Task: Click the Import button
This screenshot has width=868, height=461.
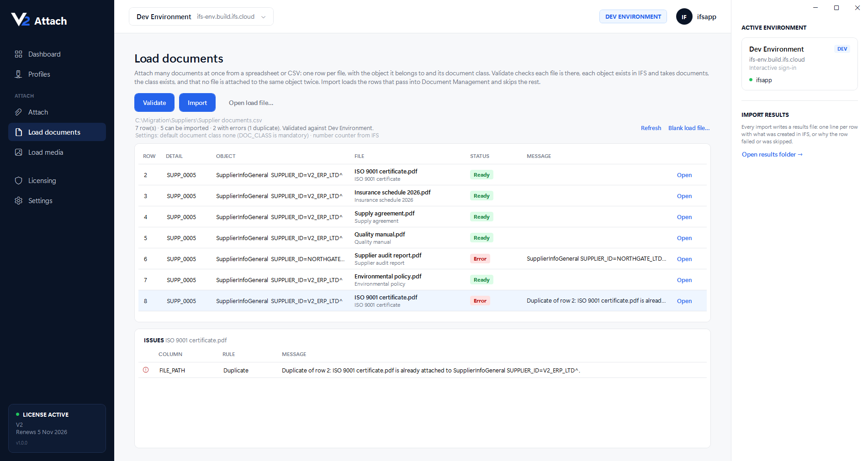Action: (197, 103)
